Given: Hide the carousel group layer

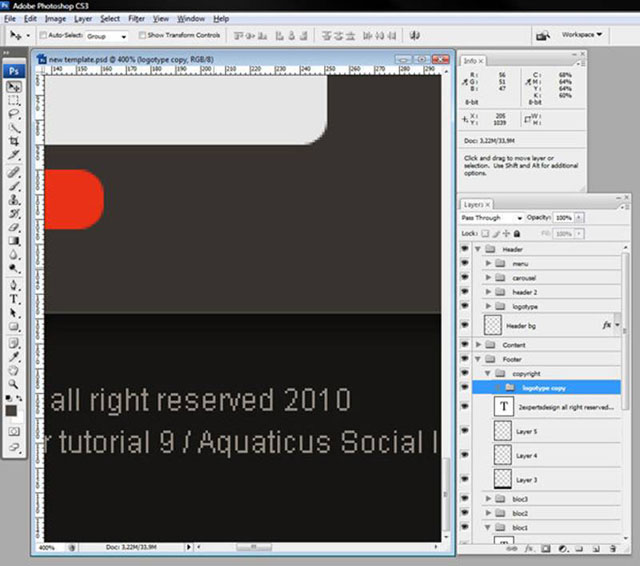Looking at the screenshot, I should (x=464, y=277).
